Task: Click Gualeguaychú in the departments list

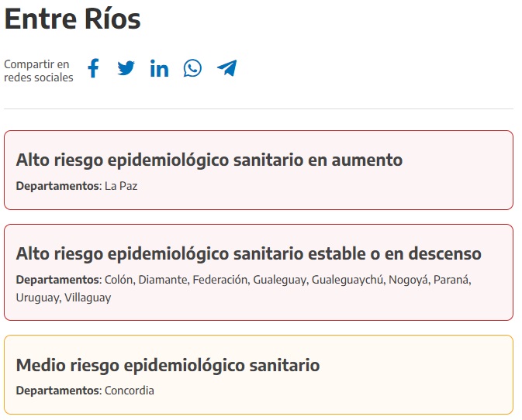Action: pyautogui.click(x=347, y=280)
